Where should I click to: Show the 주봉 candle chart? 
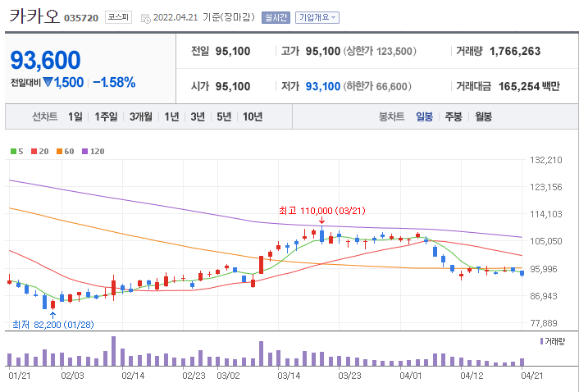click(x=454, y=117)
